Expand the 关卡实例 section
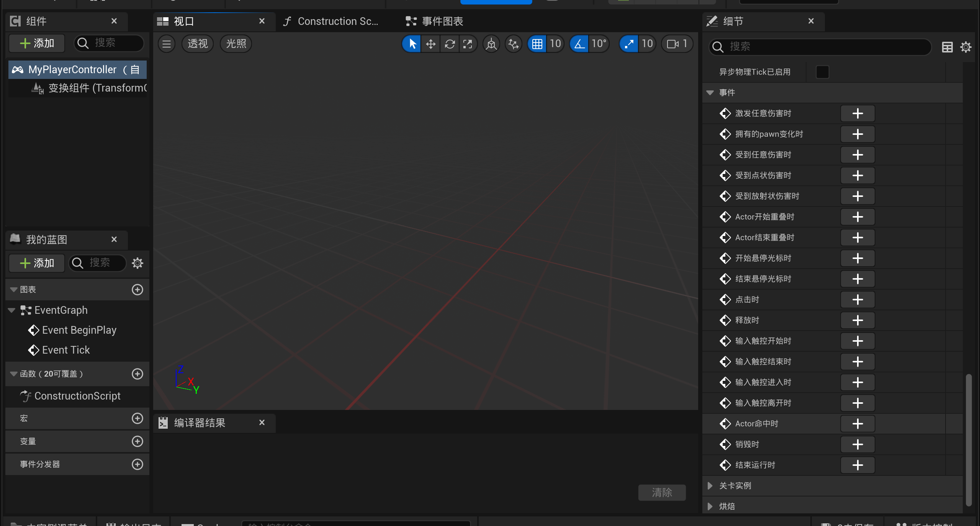The height and width of the screenshot is (526, 980). tap(710, 486)
